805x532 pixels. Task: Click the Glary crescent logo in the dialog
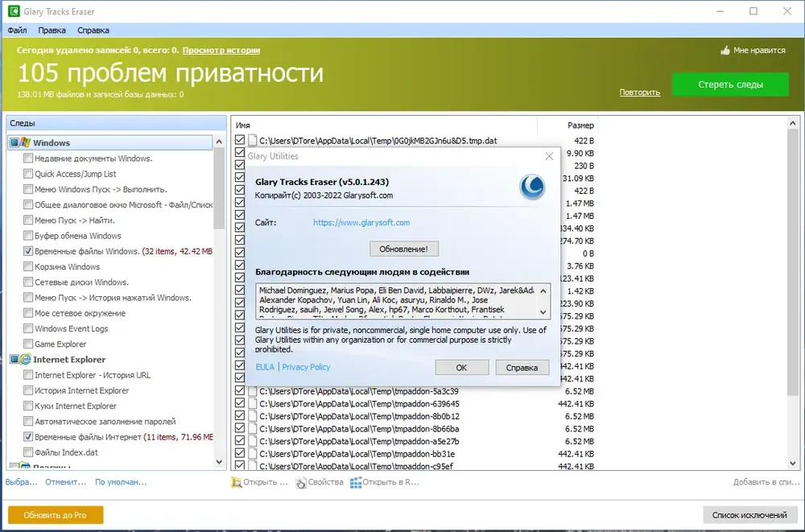(532, 187)
